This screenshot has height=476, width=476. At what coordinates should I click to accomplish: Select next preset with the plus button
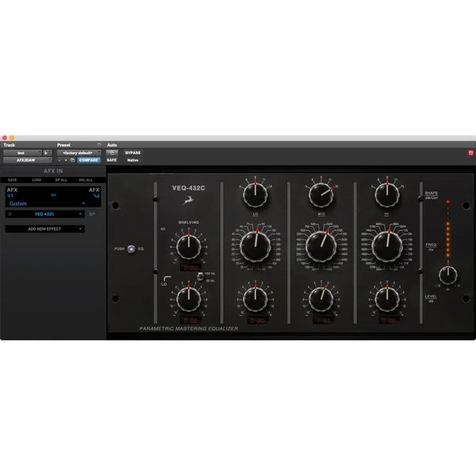pos(66,160)
